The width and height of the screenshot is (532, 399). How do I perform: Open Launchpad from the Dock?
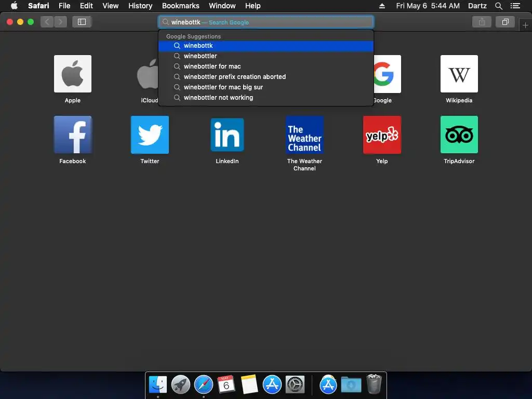[x=180, y=385]
